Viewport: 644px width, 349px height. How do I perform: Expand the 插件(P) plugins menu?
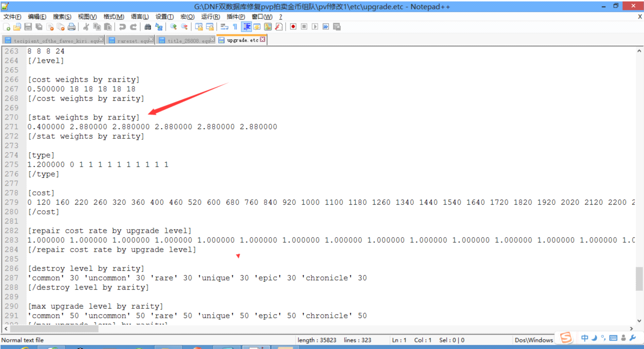coord(235,17)
